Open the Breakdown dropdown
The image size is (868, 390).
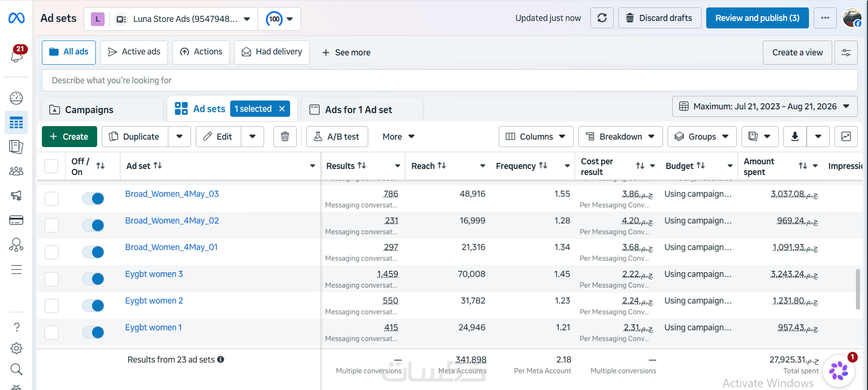620,136
